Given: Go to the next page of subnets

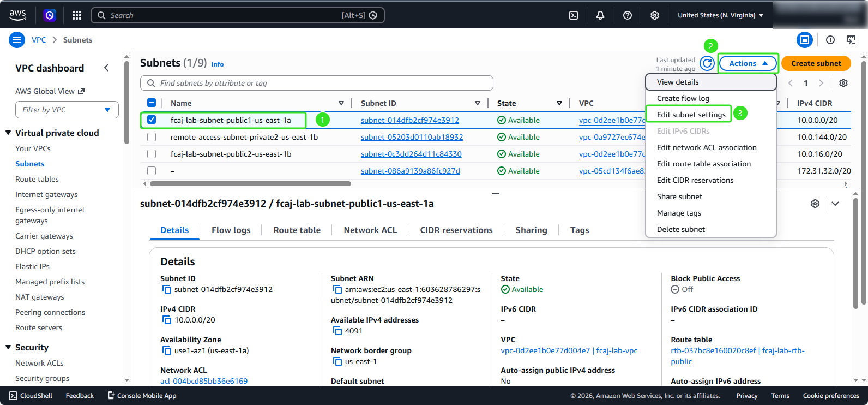Looking at the screenshot, I should click(821, 83).
